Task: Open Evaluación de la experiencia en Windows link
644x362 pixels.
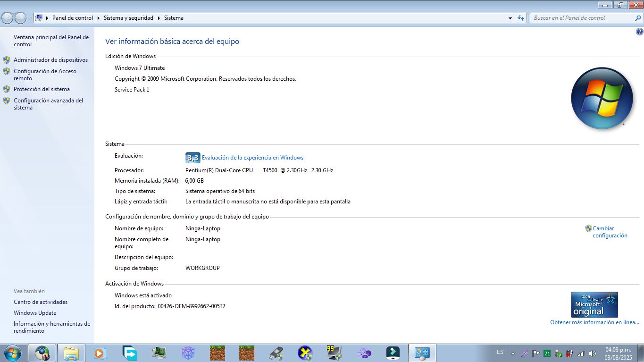Action: point(252,158)
